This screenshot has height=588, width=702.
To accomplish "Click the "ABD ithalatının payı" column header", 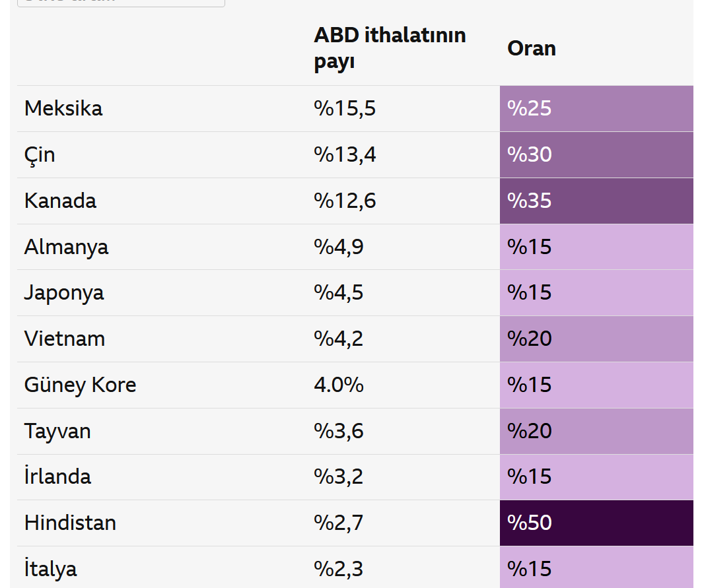I will [x=390, y=48].
